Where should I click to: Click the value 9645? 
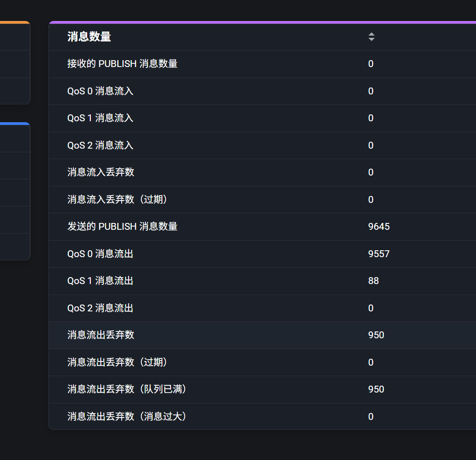click(x=379, y=227)
